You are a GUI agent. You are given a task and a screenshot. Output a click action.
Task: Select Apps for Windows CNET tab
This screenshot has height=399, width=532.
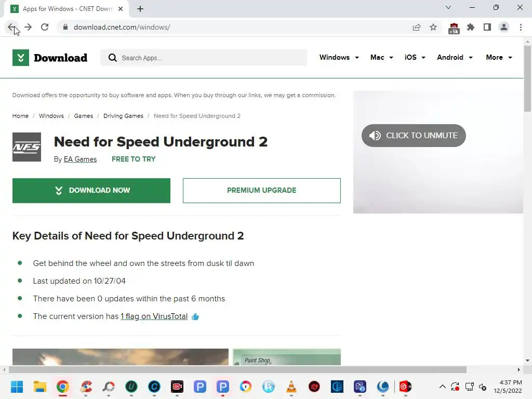coord(66,9)
